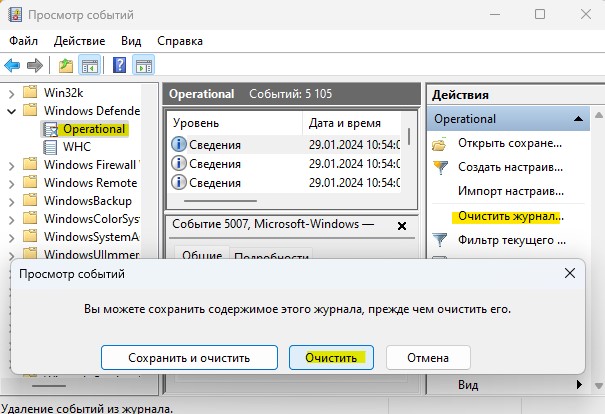Click the Отмена button
605x414 pixels.
click(x=428, y=358)
